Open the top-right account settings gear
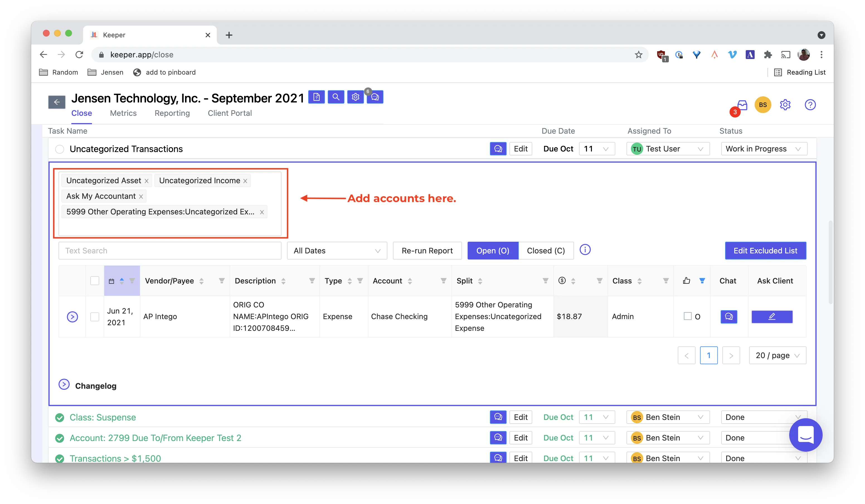This screenshot has width=865, height=504. [x=785, y=105]
